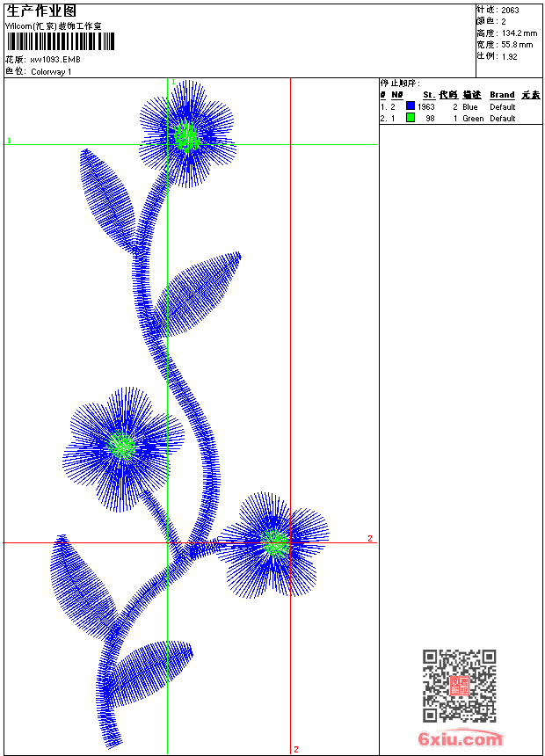Click the 'Brand' column header

click(502, 95)
